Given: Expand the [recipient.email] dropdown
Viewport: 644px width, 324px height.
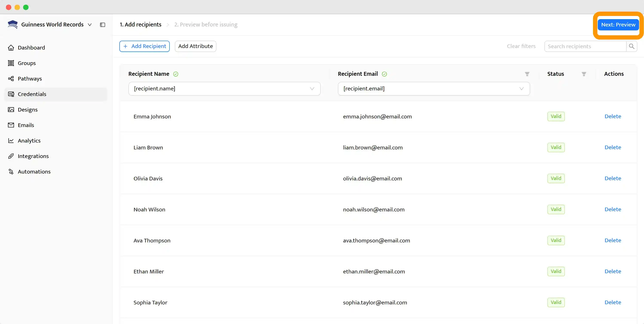Looking at the screenshot, I should pyautogui.click(x=521, y=88).
